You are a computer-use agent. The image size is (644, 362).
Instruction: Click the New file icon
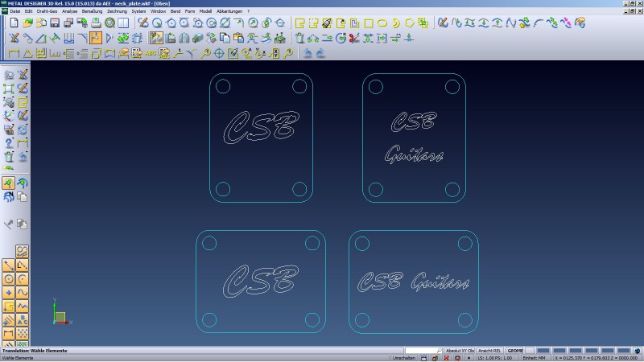pos(14,23)
